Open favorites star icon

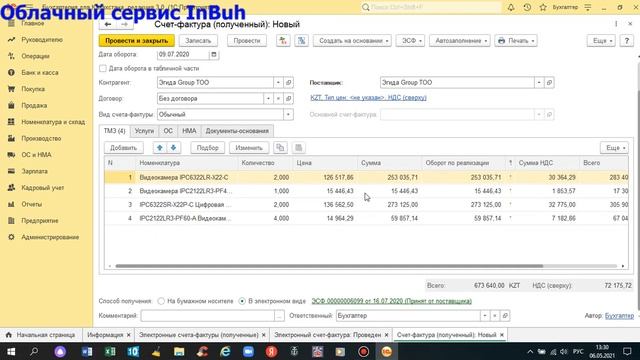543,7
